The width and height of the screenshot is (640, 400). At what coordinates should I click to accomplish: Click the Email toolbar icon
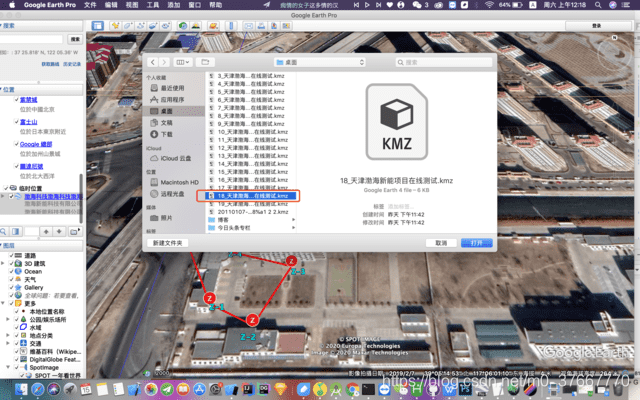pos(249,26)
